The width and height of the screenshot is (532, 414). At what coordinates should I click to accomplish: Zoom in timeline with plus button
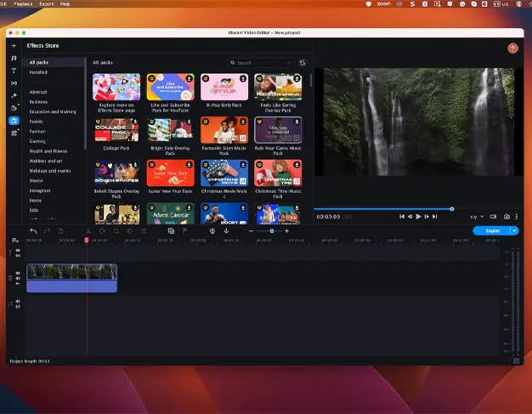(286, 231)
